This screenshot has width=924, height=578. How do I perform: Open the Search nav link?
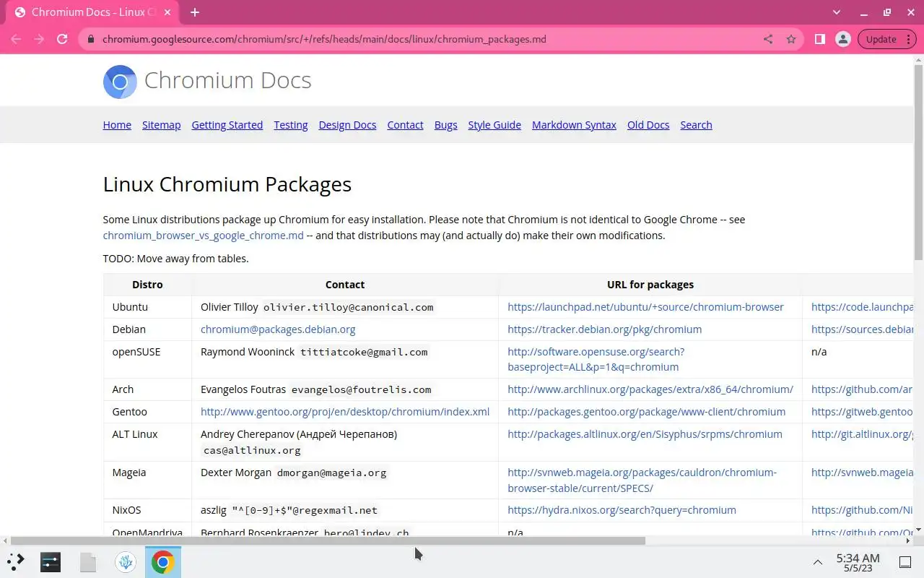point(696,125)
